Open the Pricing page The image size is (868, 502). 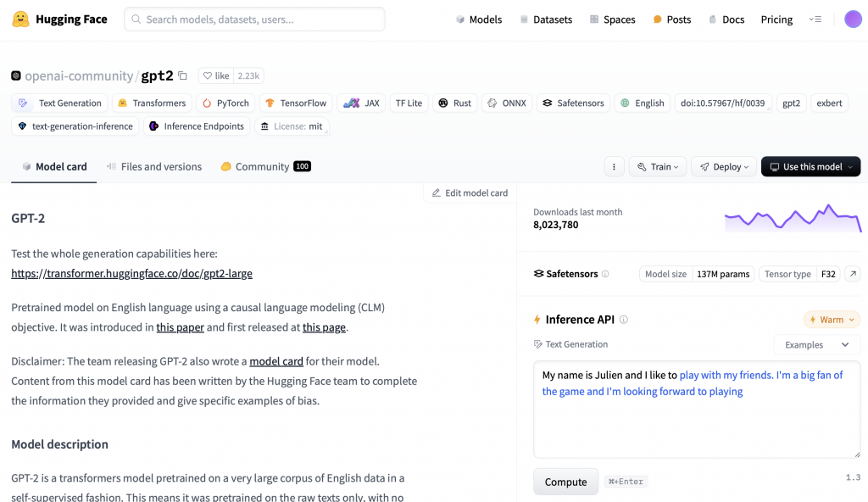776,20
